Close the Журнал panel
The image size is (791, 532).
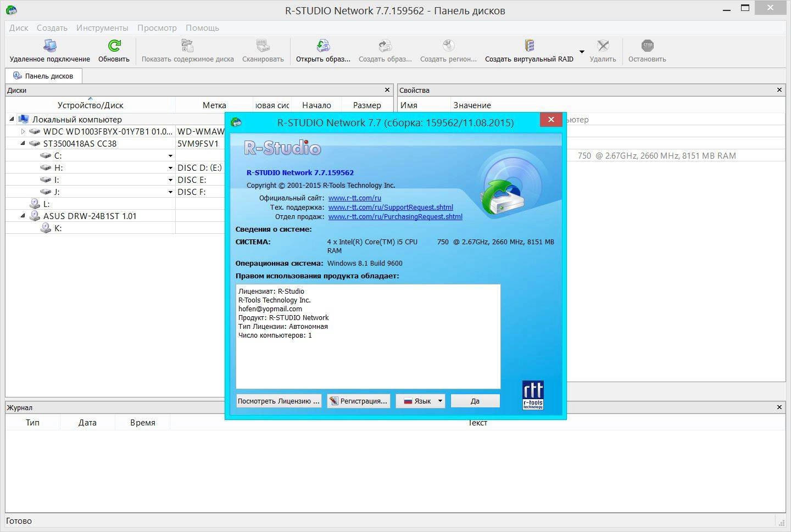(x=779, y=407)
